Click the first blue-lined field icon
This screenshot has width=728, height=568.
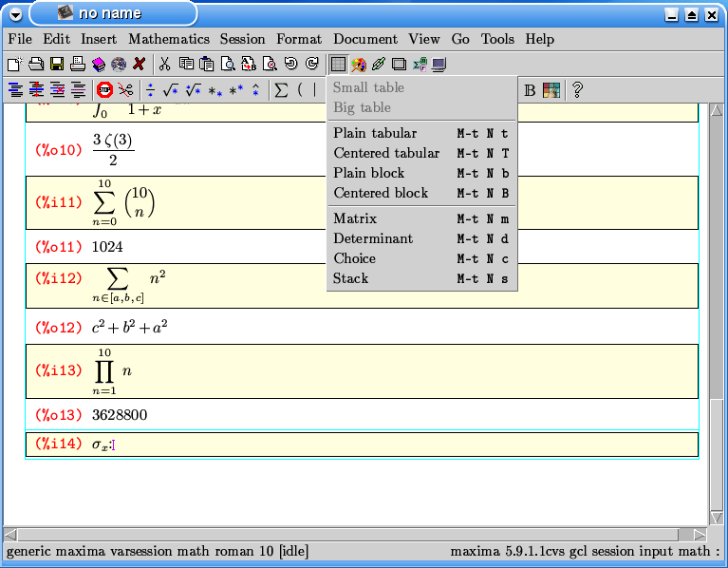click(16, 89)
